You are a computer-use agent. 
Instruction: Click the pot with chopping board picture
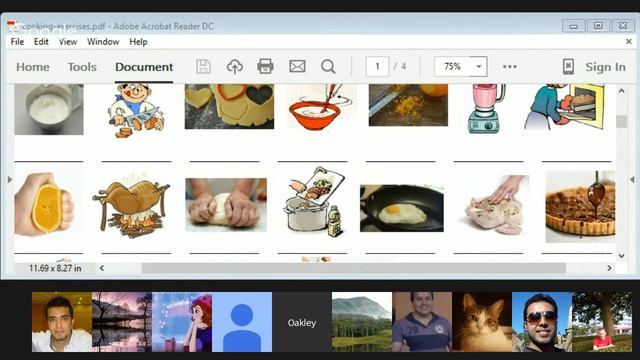[314, 202]
